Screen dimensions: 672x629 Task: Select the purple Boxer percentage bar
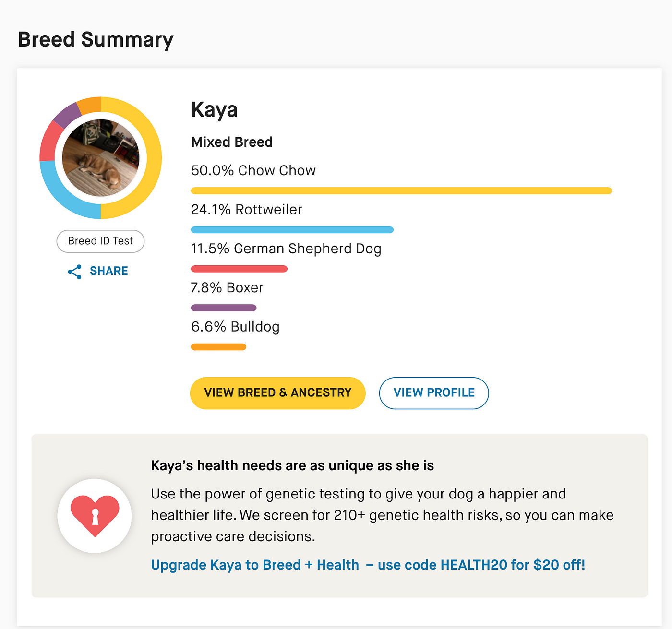click(x=224, y=308)
